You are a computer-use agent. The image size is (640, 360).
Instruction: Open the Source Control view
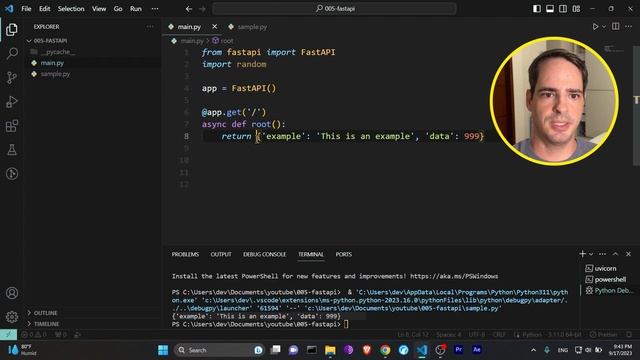(x=12, y=78)
